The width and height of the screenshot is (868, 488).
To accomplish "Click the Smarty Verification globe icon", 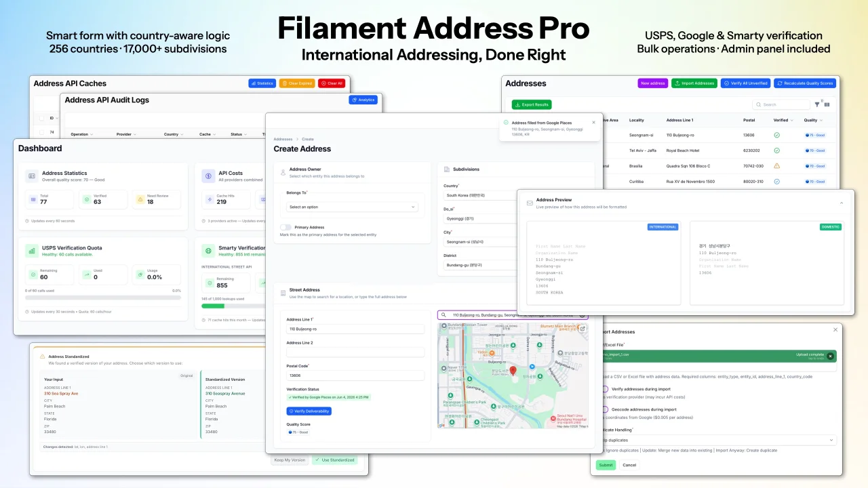I will click(x=208, y=251).
